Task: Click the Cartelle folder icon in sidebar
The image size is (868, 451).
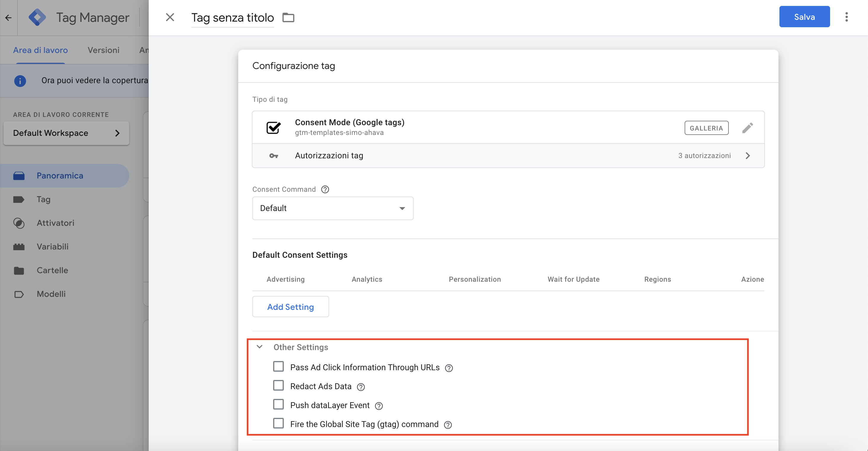Action: [x=19, y=270]
